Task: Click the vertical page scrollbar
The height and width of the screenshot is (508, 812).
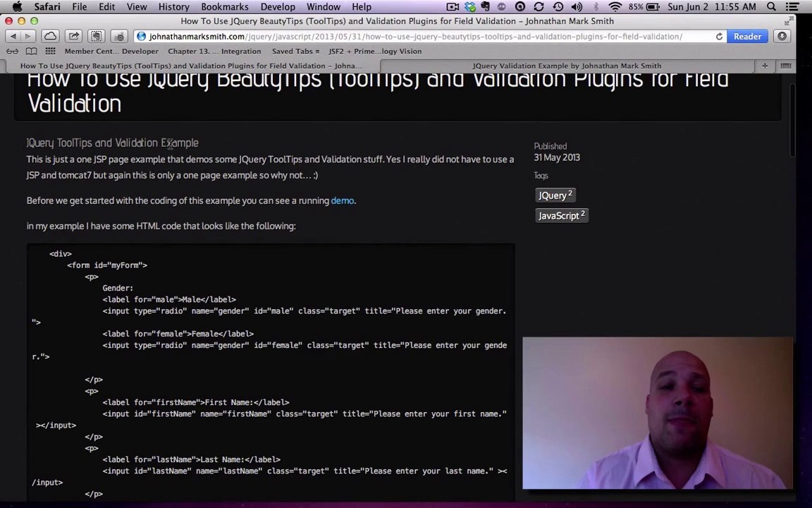Action: coord(792,119)
